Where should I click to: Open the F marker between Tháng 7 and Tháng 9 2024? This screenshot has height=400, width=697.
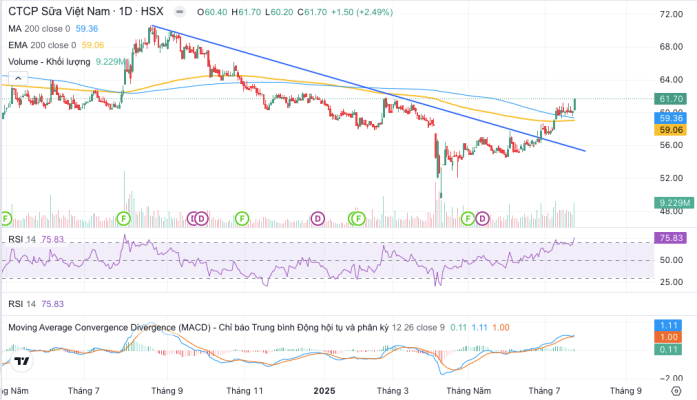[124, 219]
